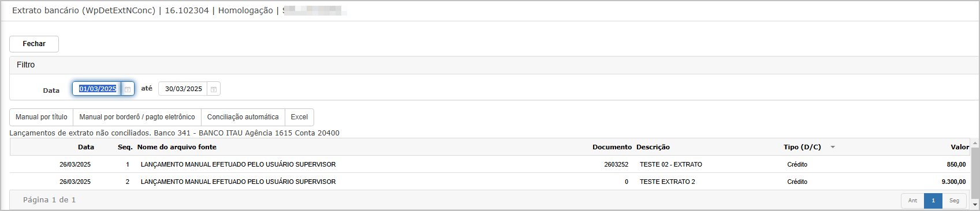Select Manual por título option
This screenshot has width=980, height=211.
click(x=42, y=117)
